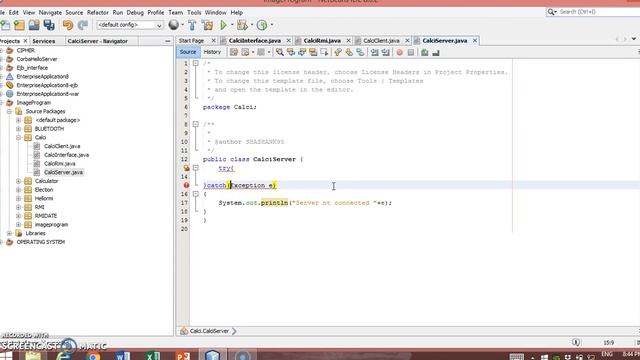Click the New Project toolbar icon

point(19,25)
